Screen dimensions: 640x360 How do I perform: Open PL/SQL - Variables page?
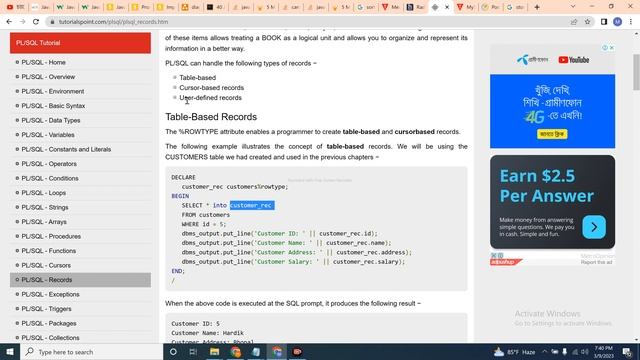[48, 135]
